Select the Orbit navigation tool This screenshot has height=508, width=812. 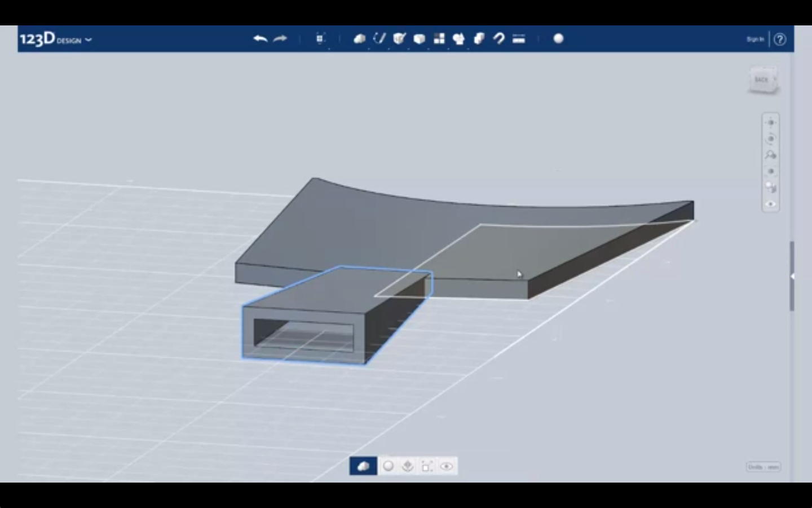[771, 139]
